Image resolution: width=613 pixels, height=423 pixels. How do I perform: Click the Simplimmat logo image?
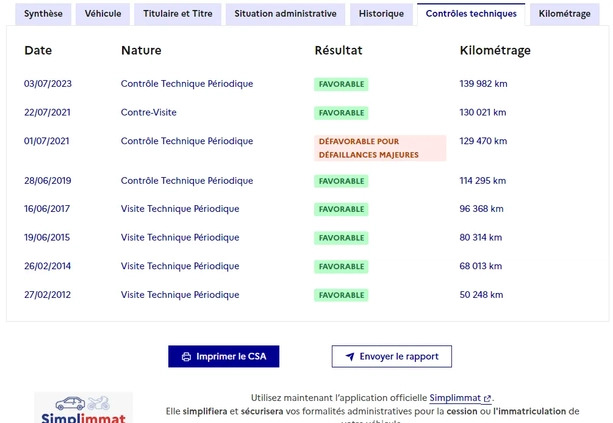[x=83, y=408]
